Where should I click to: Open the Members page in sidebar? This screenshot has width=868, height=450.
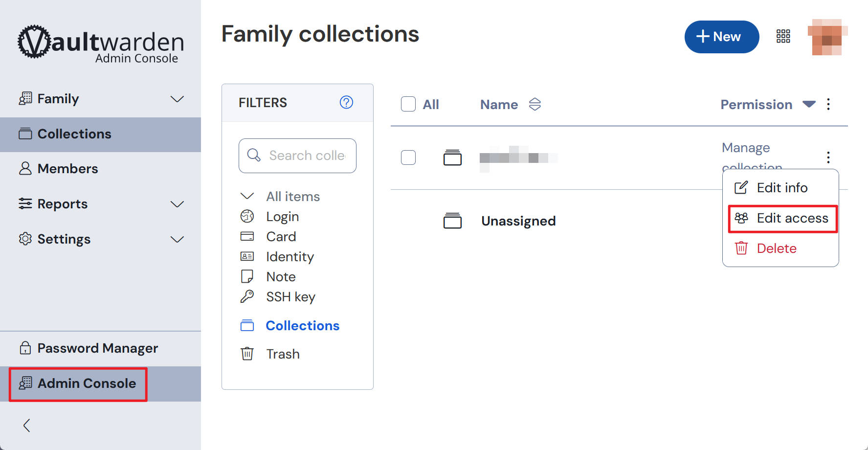pyautogui.click(x=68, y=169)
